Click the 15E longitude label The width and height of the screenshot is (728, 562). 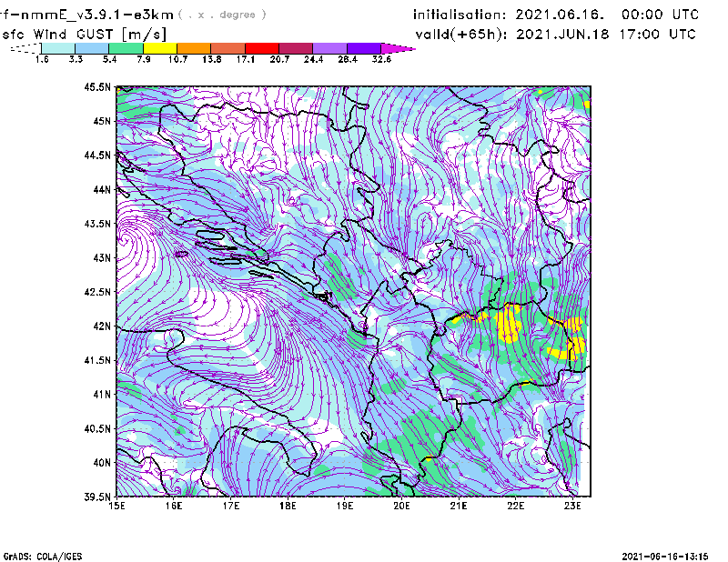116,506
